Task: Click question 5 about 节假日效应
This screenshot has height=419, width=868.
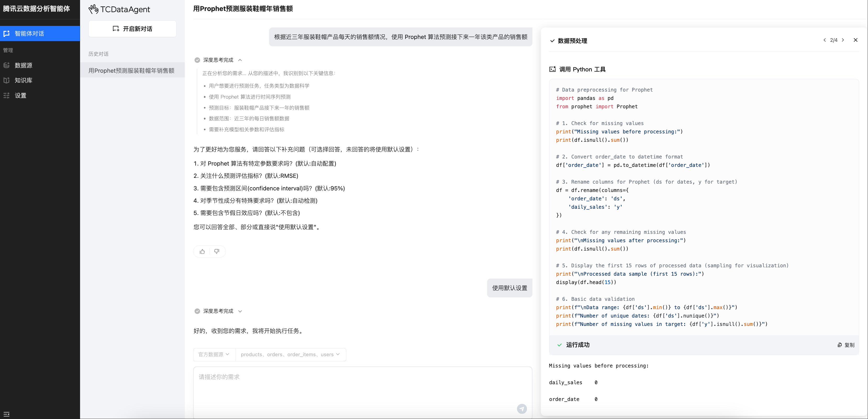Action: coord(247,213)
